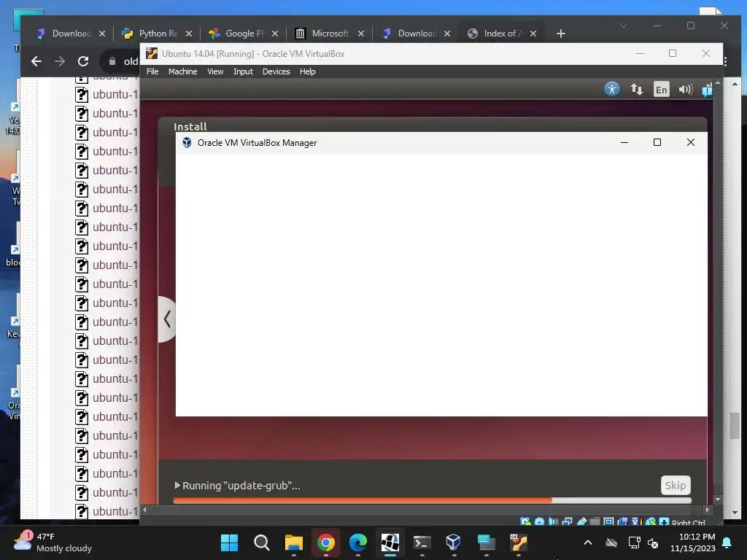Click the Right Ctrl host key indicator
This screenshot has height=560, width=747.
[688, 522]
